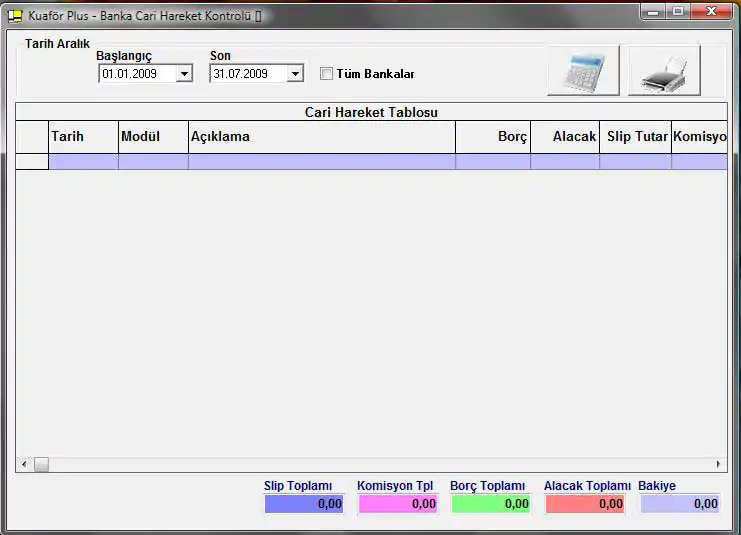Click the calculator icon button
The width and height of the screenshot is (741, 535).
point(583,71)
